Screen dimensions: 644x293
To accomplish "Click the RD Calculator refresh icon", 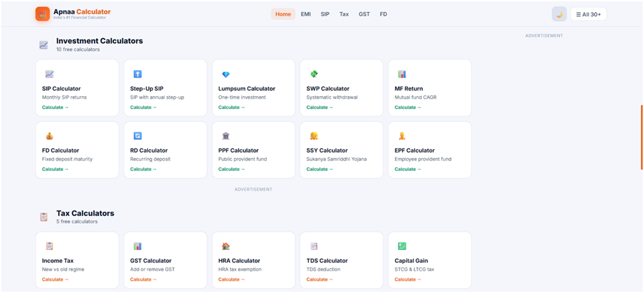I will [x=138, y=136].
